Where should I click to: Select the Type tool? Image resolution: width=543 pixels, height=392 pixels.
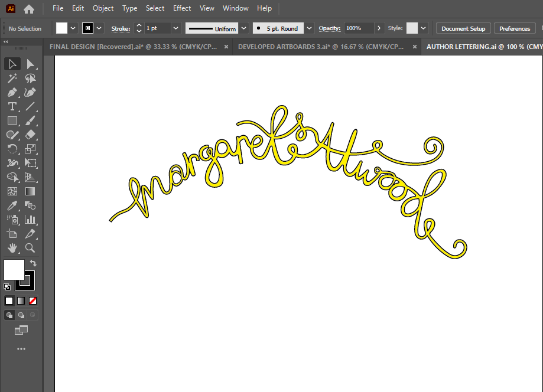click(x=12, y=106)
